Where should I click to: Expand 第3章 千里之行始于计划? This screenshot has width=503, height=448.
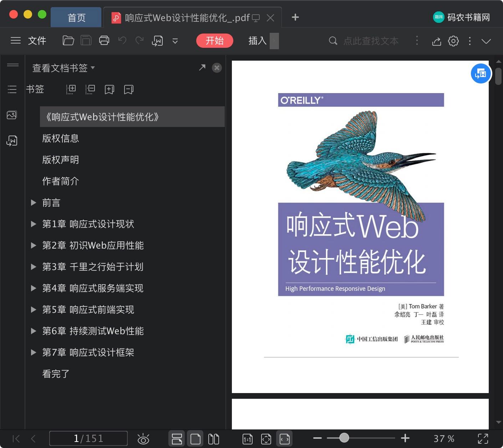pyautogui.click(x=34, y=267)
